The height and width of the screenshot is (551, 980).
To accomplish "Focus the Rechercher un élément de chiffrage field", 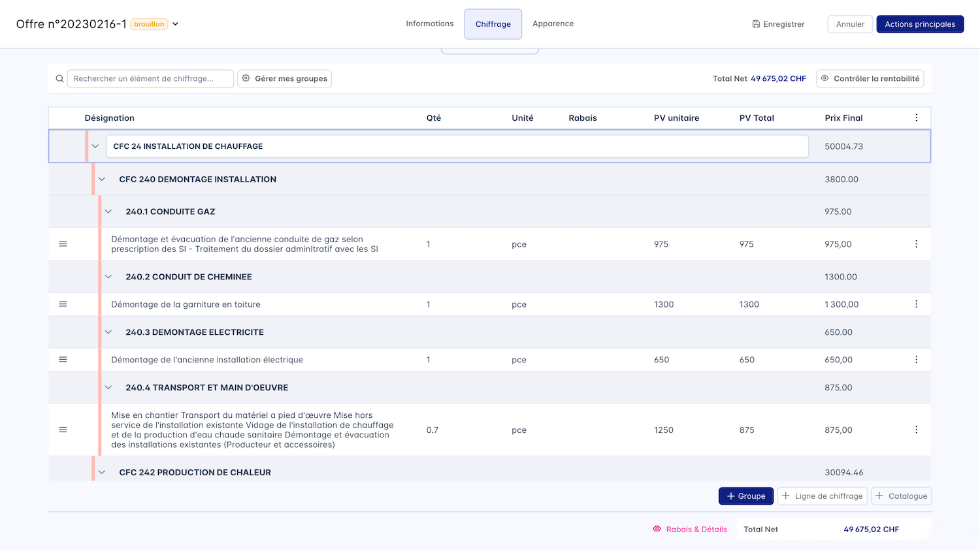I will pyautogui.click(x=150, y=78).
